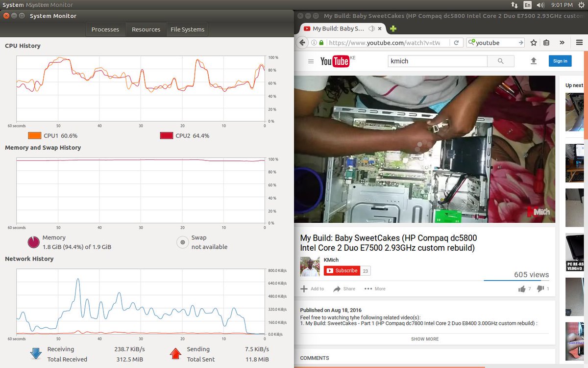588x368 pixels.
Task: Click the green padlock security icon
Action: 321,43
